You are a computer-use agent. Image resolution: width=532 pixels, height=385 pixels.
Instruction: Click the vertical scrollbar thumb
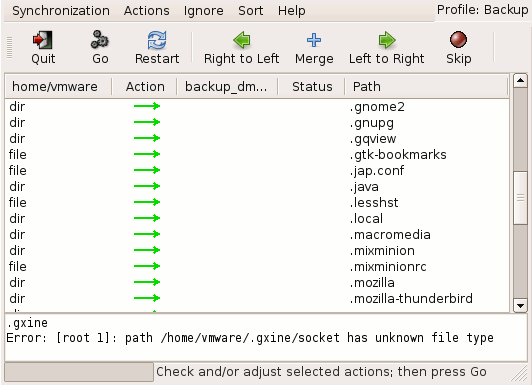click(520, 198)
